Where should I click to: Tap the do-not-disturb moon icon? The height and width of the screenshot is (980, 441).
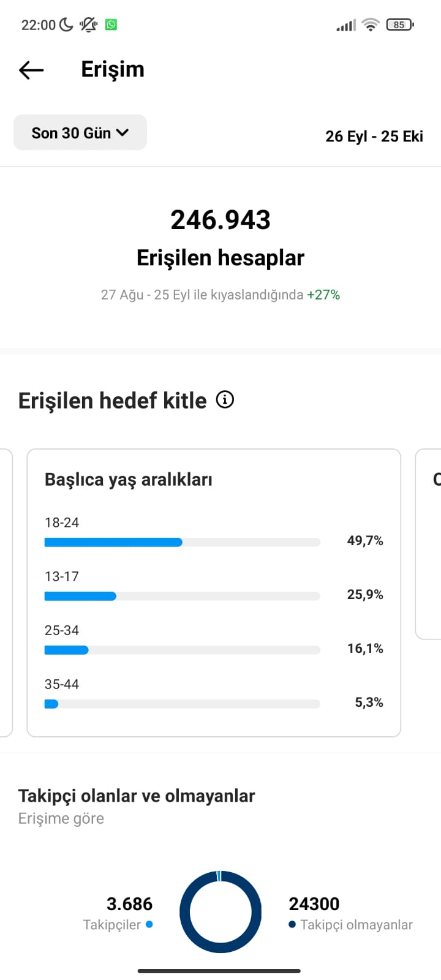coord(66,24)
